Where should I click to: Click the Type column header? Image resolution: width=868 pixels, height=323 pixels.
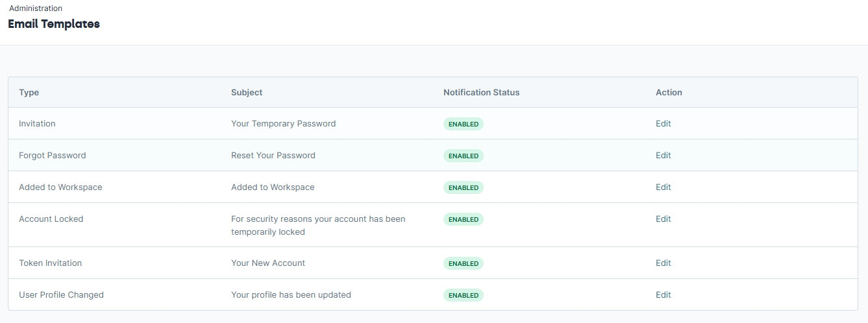tap(29, 92)
